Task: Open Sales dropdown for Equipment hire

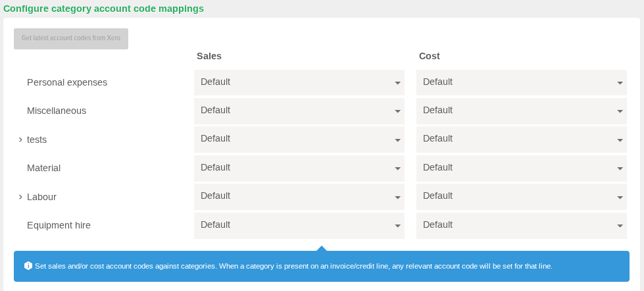Action: point(299,225)
